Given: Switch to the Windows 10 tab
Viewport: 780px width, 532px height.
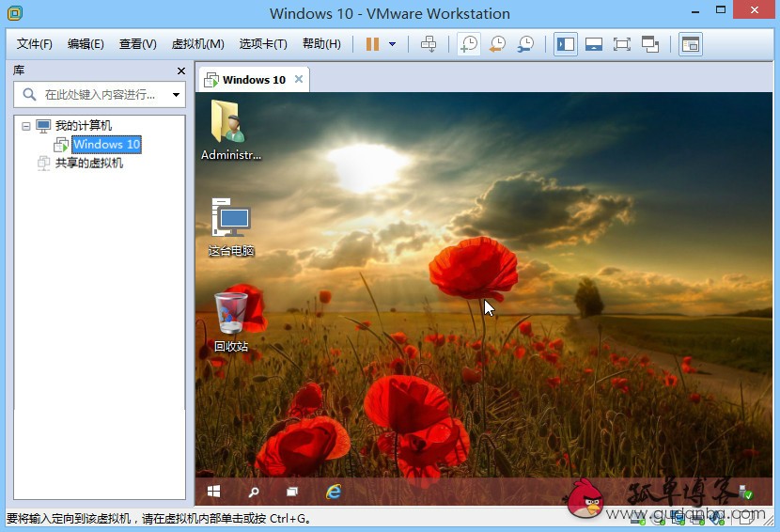Looking at the screenshot, I should (254, 80).
